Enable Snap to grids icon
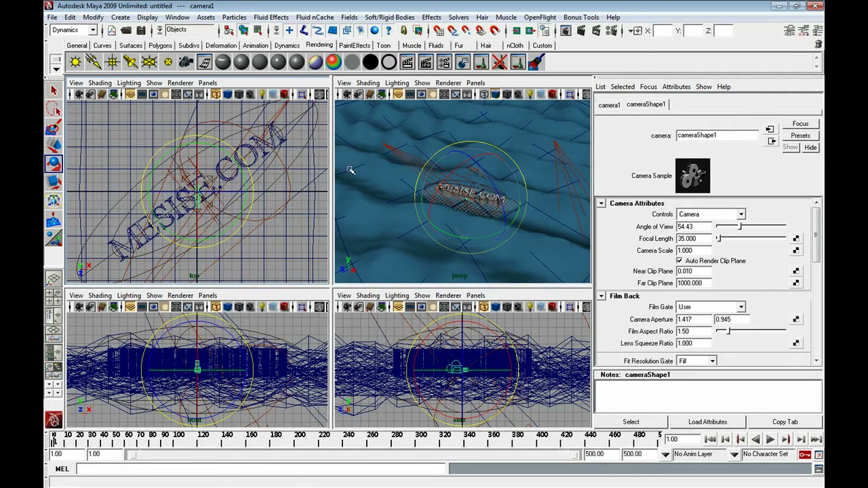868x488 pixels. click(438, 30)
